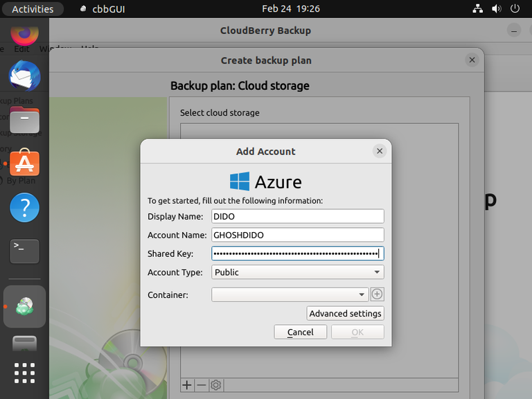Open the Files manager from the dock
This screenshot has width=532, height=399.
24,120
